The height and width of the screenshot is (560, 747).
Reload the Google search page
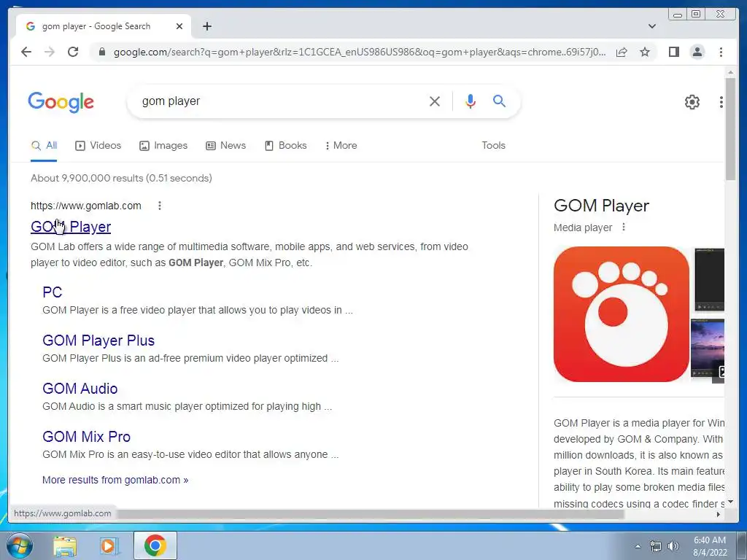pos(73,52)
